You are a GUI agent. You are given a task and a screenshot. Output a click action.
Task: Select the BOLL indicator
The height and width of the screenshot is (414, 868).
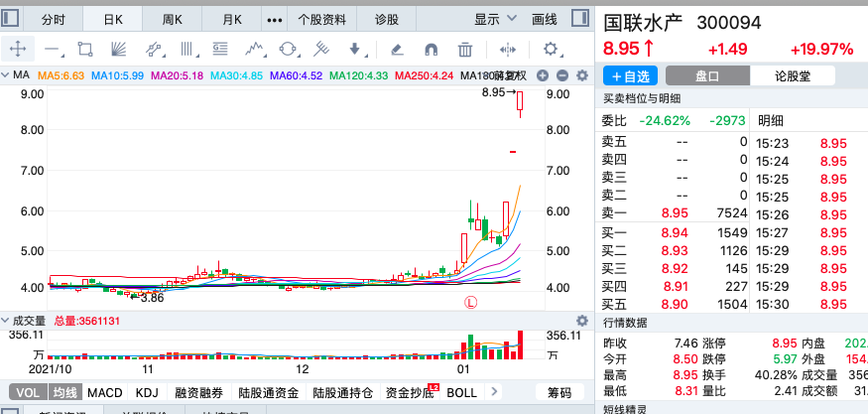coord(461,393)
